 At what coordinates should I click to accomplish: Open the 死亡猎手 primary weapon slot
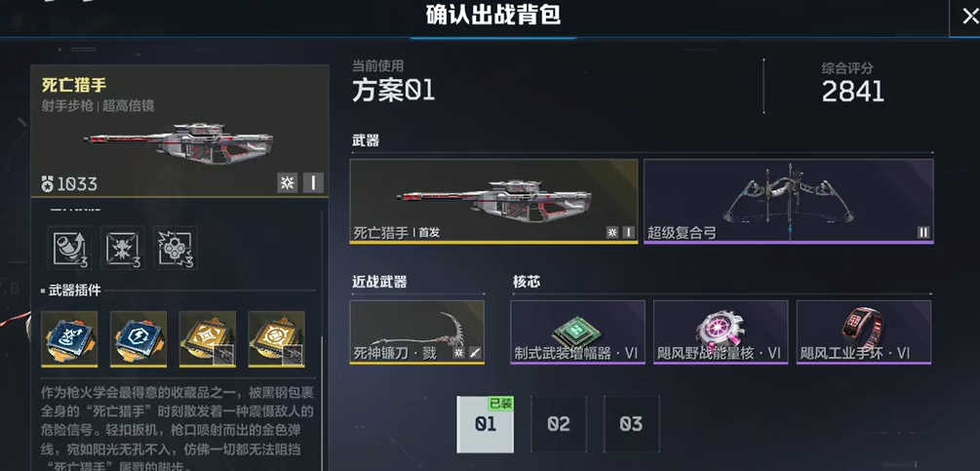pyautogui.click(x=493, y=201)
